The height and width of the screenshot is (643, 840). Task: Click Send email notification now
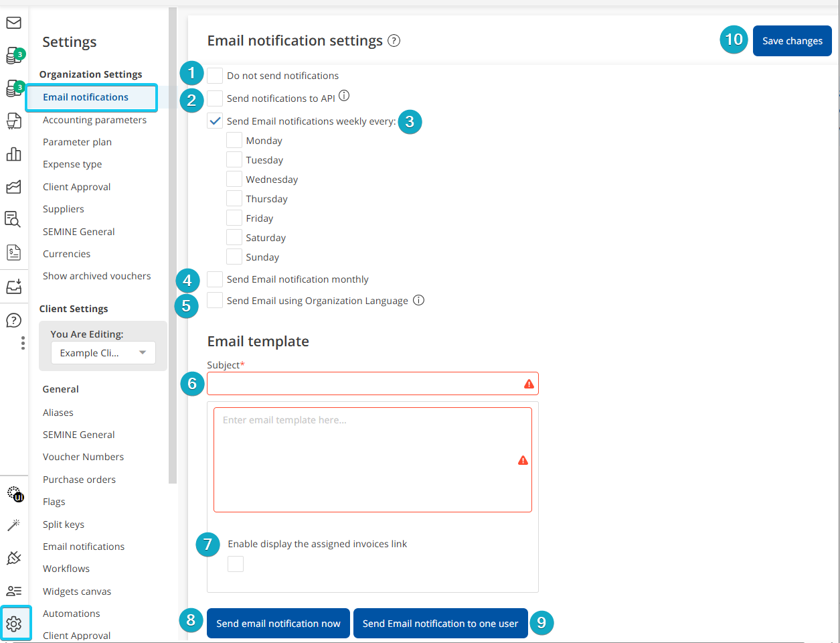click(278, 624)
